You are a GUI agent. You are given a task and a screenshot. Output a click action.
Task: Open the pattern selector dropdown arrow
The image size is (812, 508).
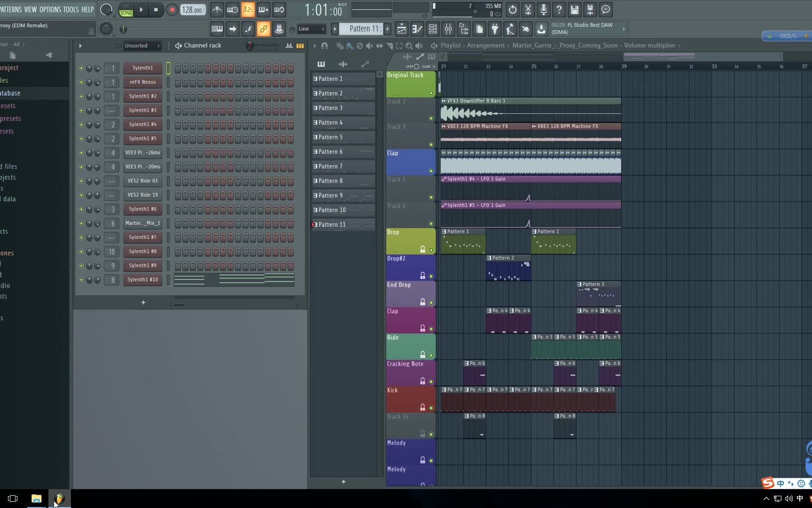(x=334, y=29)
